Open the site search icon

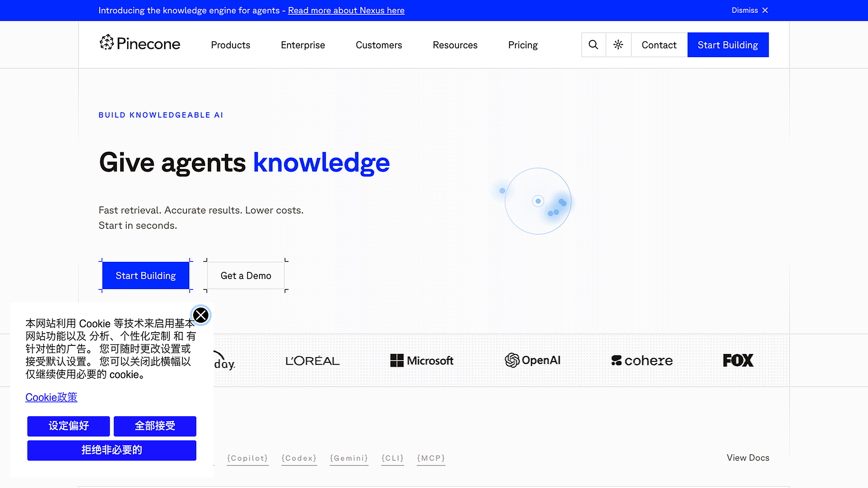pos(593,45)
